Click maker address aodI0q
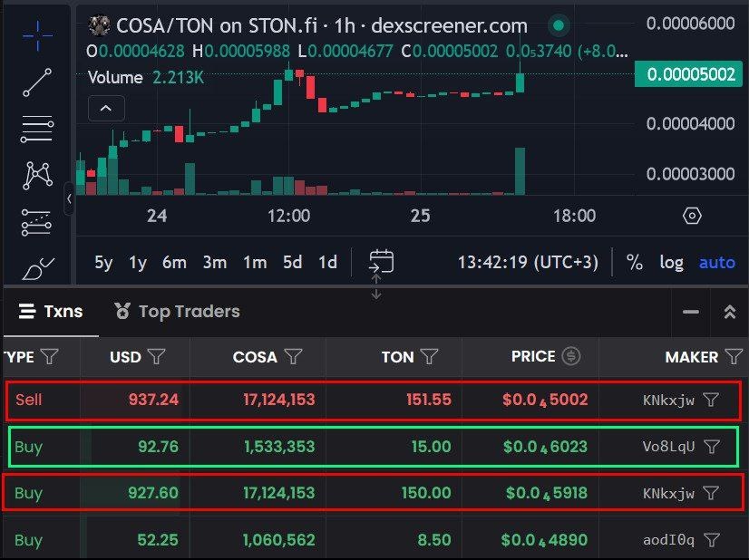Viewport: 749px width, 560px height. point(668,540)
